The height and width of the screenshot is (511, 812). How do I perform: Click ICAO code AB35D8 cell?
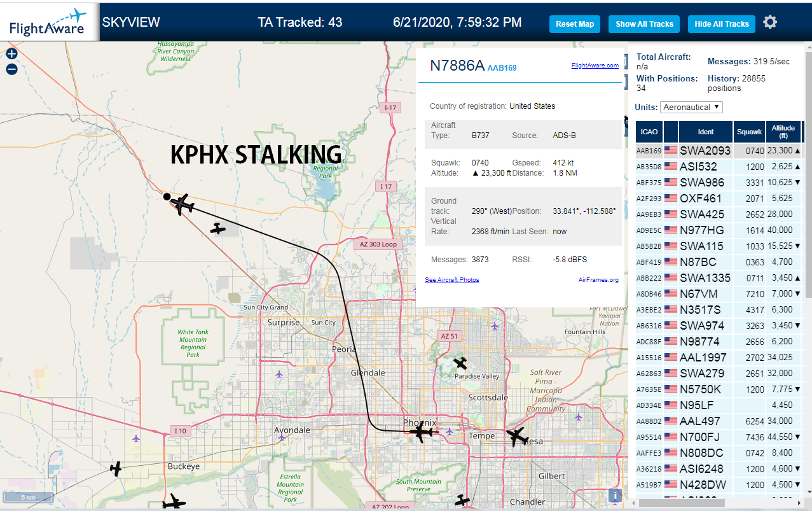pos(649,167)
